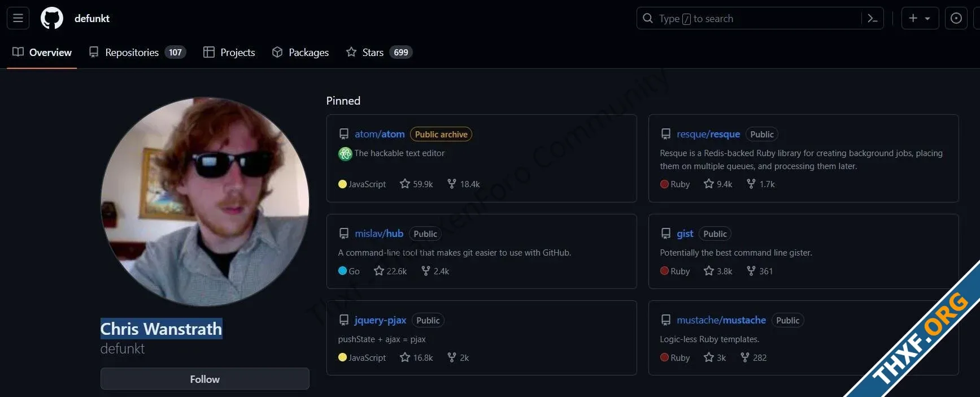
Task: Click the Pinned section heading
Action: pyautogui.click(x=343, y=101)
